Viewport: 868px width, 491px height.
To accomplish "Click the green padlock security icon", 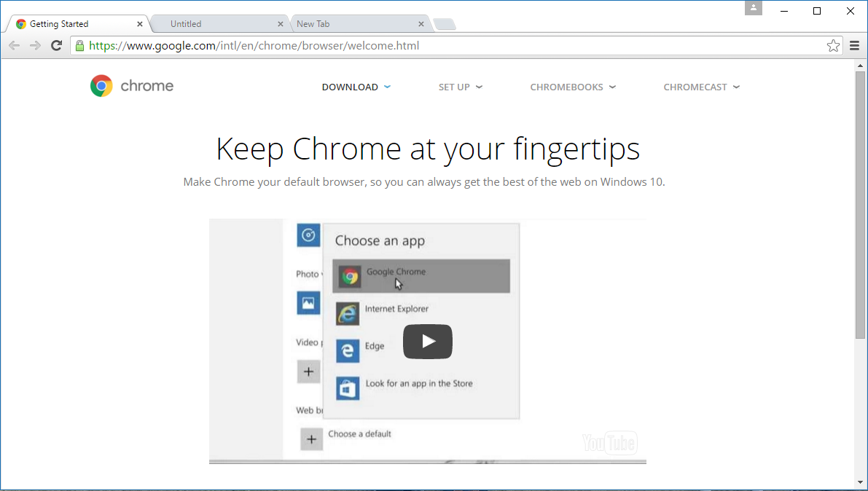I will [x=79, y=46].
